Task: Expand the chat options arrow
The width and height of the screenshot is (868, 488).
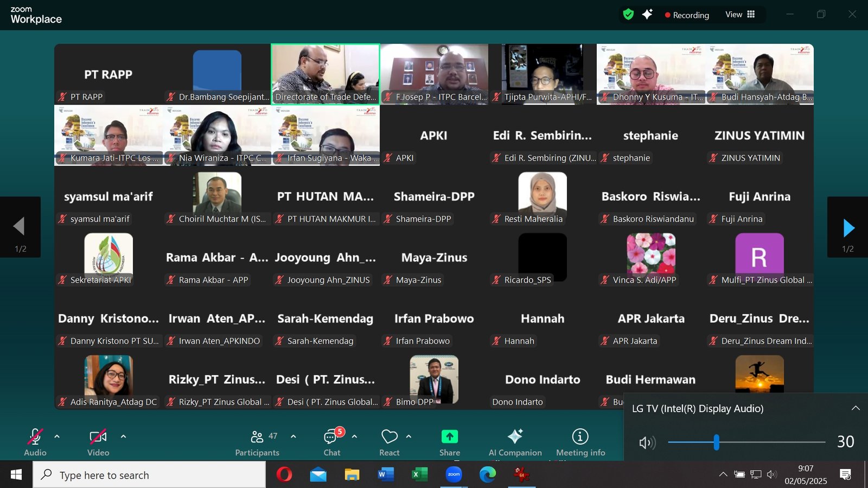Action: pos(354,436)
